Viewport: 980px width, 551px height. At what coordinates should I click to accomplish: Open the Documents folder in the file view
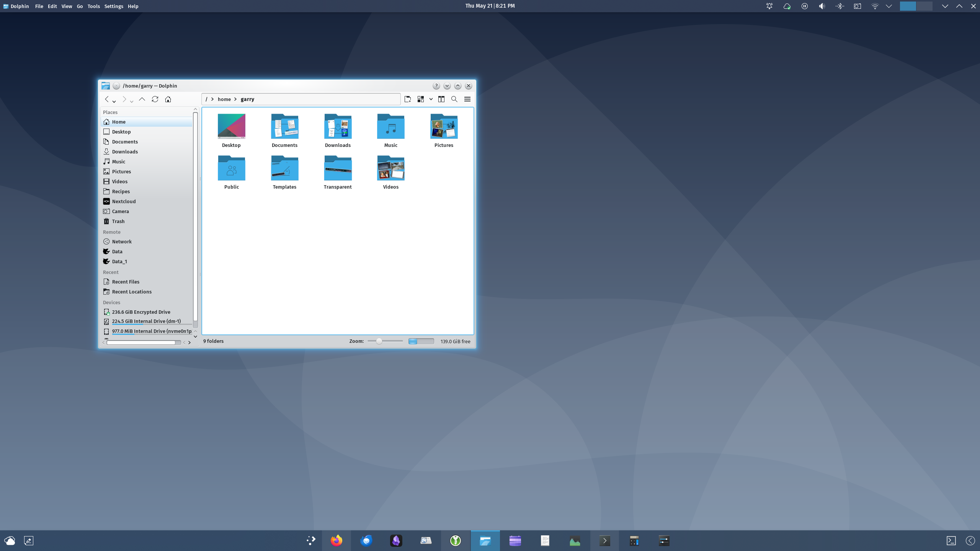pyautogui.click(x=284, y=130)
